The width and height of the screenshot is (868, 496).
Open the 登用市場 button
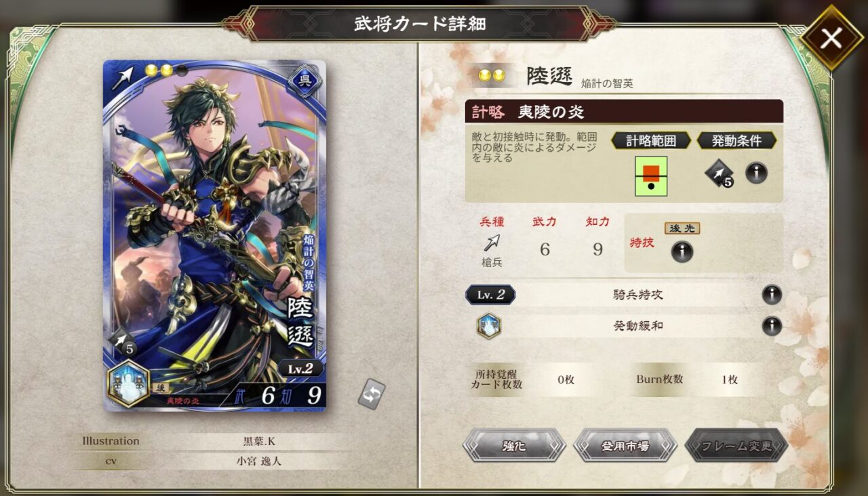tap(625, 445)
